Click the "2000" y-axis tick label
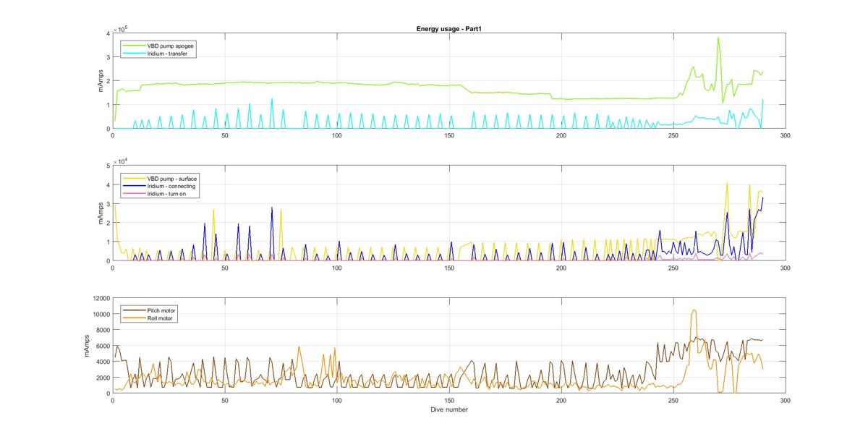 pos(101,378)
